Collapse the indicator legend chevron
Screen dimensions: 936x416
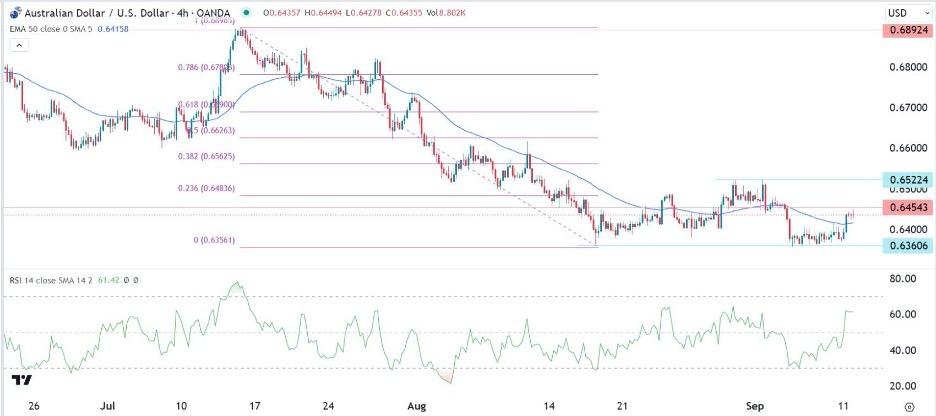point(19,45)
